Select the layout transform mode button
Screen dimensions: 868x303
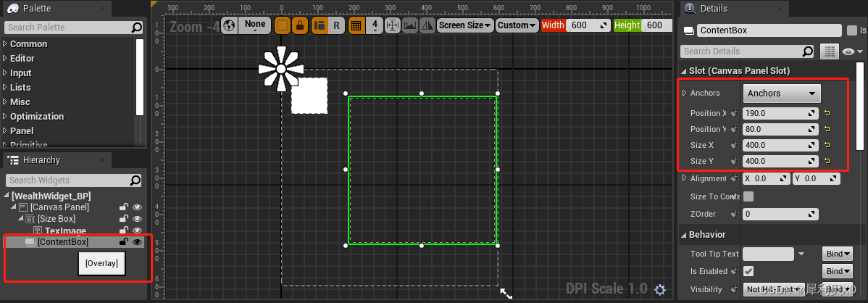319,25
